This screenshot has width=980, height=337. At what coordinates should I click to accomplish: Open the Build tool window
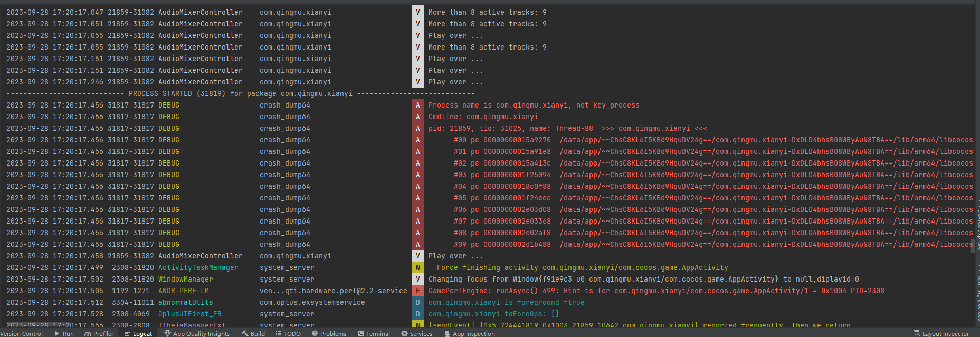pos(253,333)
